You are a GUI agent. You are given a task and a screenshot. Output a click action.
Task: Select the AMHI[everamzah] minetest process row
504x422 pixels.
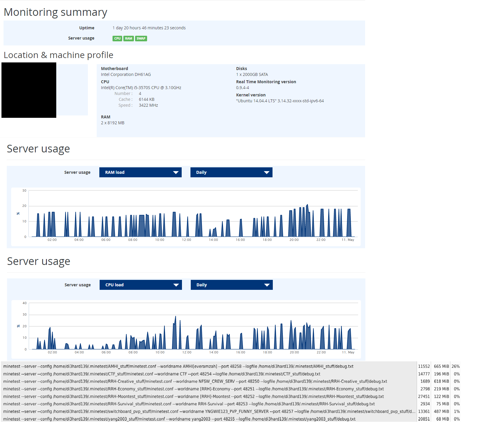pos(178,366)
